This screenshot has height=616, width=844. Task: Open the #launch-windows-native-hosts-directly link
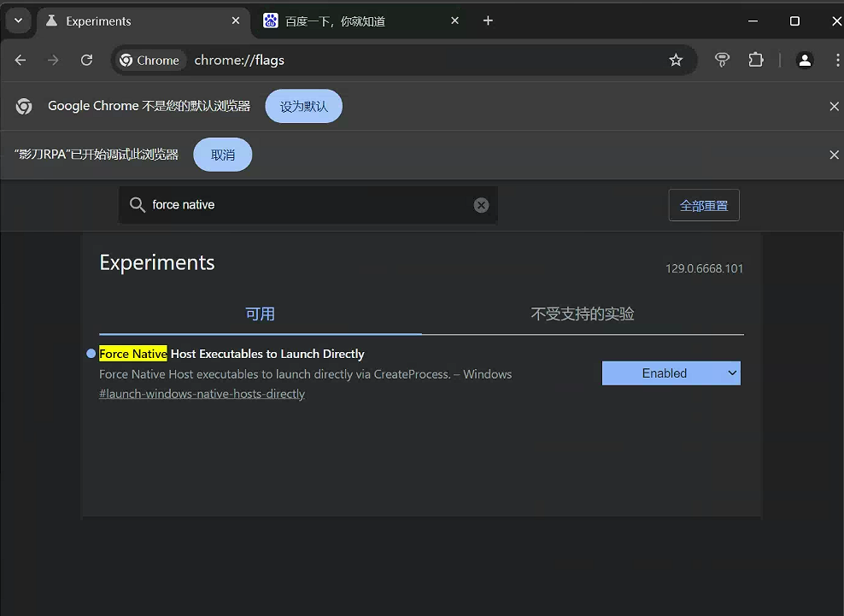[x=202, y=394]
